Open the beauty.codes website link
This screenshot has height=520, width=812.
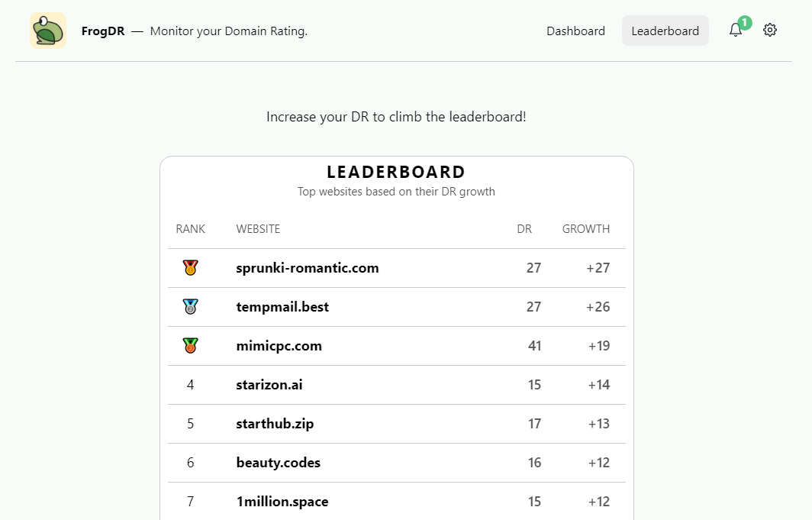click(279, 463)
